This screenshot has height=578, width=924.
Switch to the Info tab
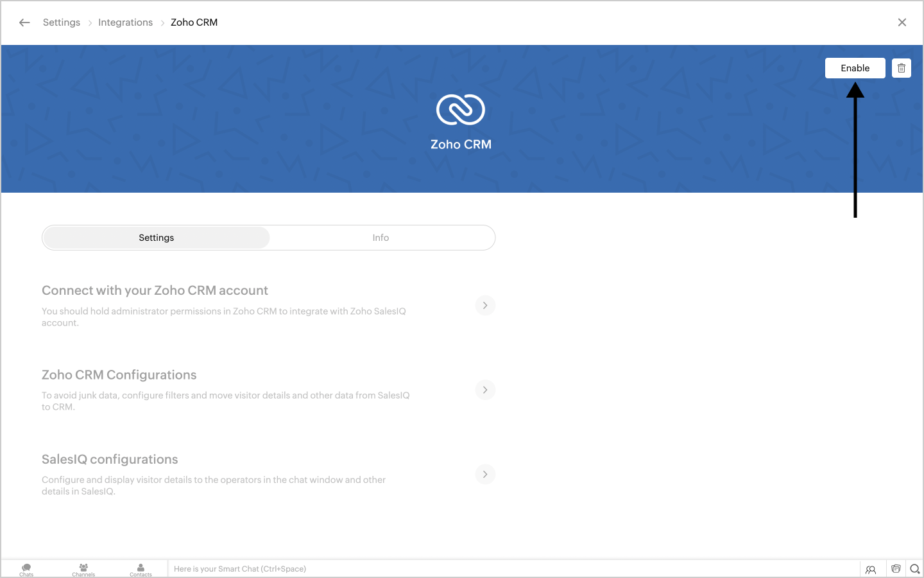pyautogui.click(x=381, y=238)
